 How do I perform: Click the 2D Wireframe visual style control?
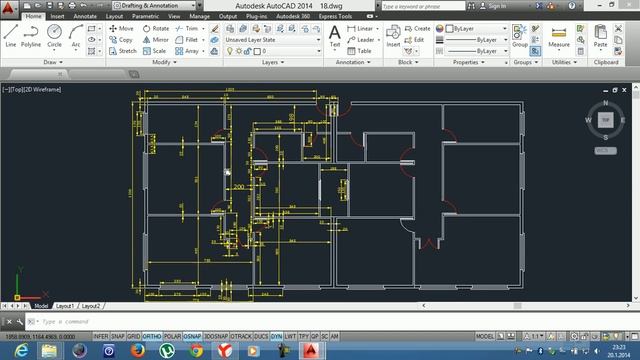coord(42,89)
